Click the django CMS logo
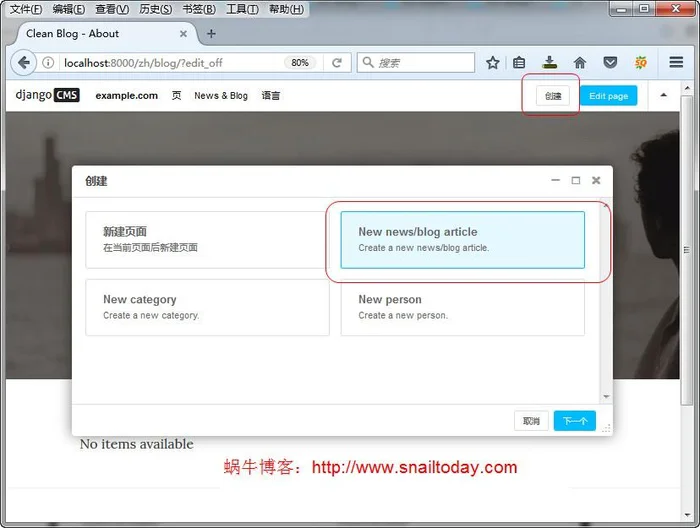Screen dimensions: 700x528 tap(47, 95)
